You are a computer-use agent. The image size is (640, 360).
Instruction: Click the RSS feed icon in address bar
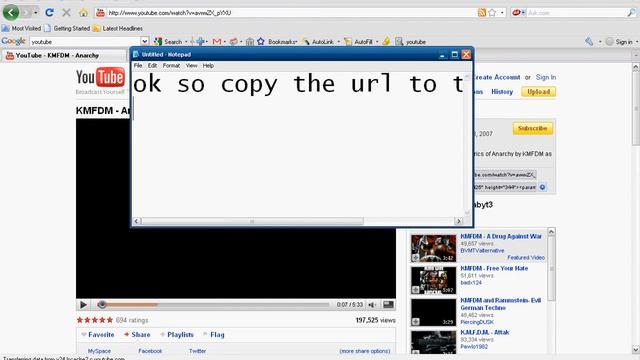tap(482, 13)
